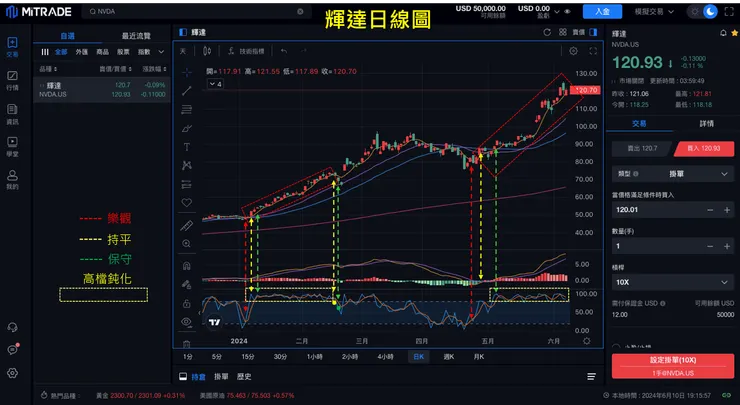Open the 我的 account profile section
740x405 pixels.
(13, 180)
